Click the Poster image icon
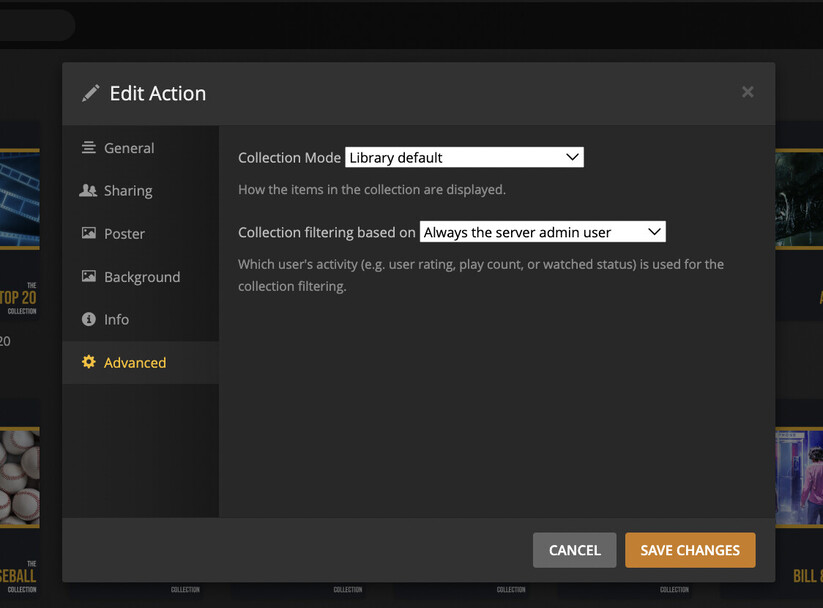The height and width of the screenshot is (608, 823). point(89,233)
